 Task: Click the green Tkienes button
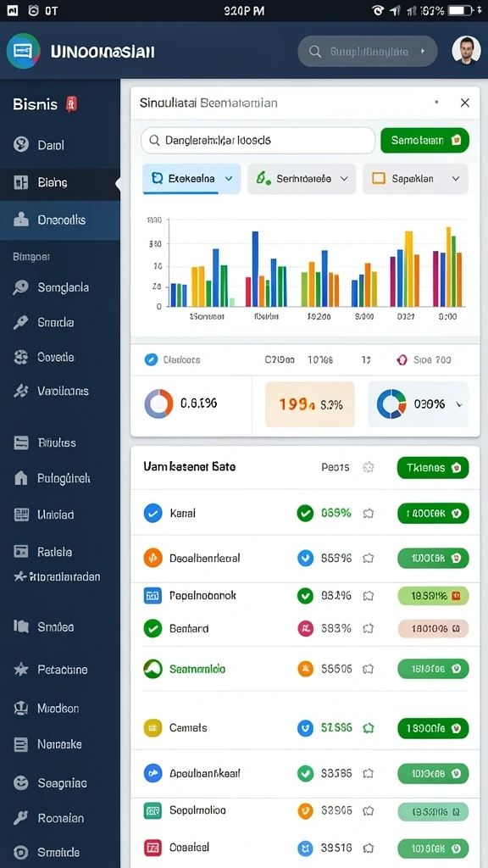tap(433, 468)
